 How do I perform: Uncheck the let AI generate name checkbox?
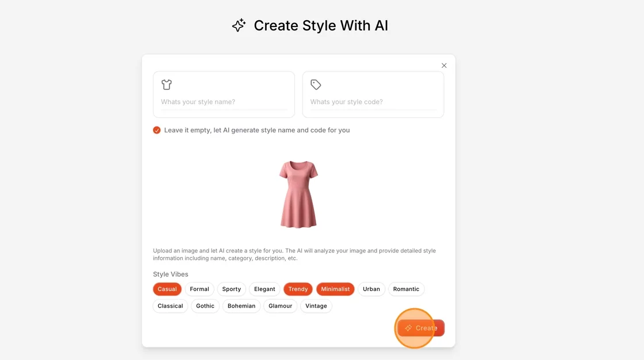(157, 131)
